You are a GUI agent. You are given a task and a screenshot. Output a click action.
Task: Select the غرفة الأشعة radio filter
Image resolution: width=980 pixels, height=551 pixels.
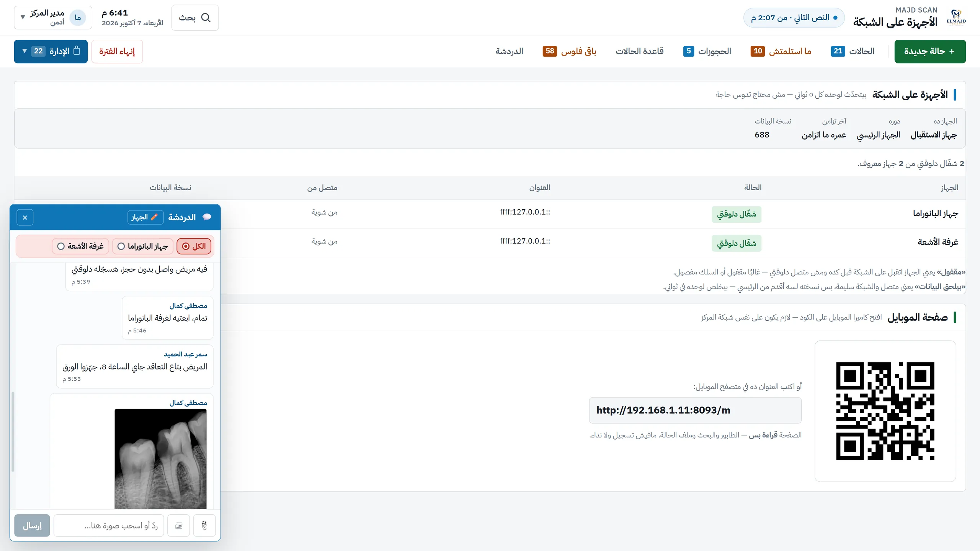click(80, 246)
